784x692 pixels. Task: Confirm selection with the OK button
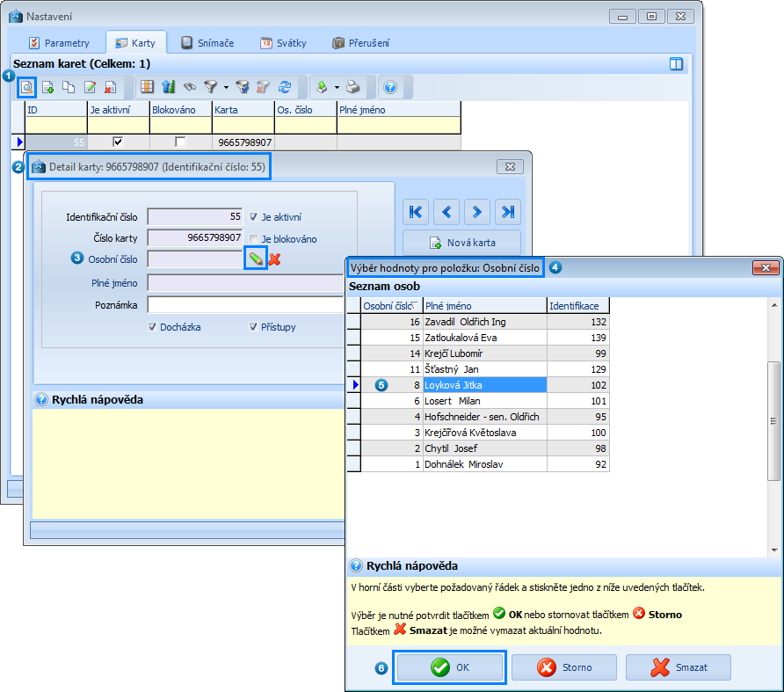pyautogui.click(x=449, y=667)
